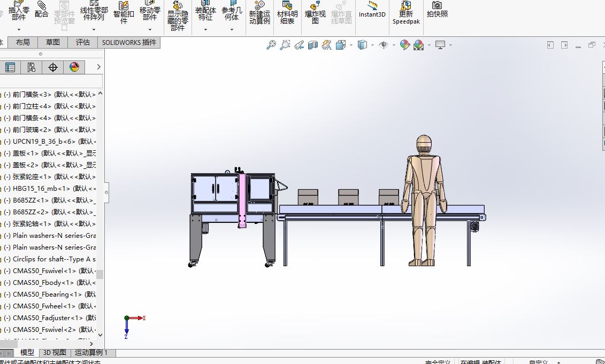Expand more manager tabs with the chevron
The height and width of the screenshot is (364, 605).
click(99, 67)
